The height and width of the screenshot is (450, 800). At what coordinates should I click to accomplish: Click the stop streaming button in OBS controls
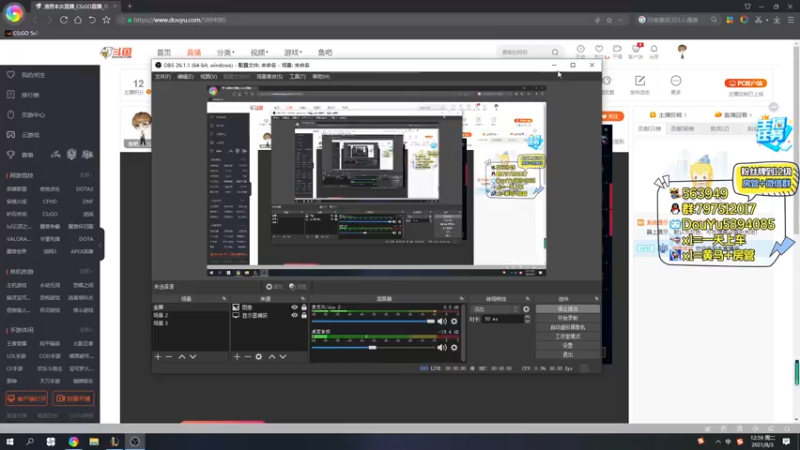point(568,309)
